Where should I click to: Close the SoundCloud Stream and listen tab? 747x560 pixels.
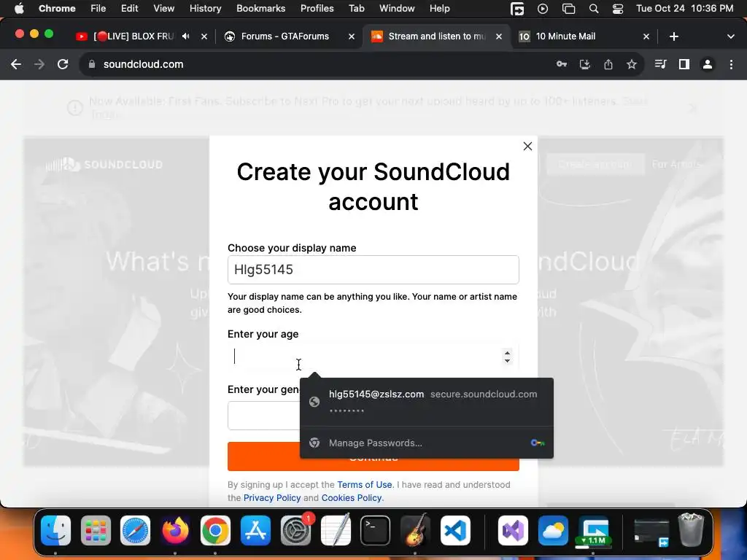pos(499,36)
